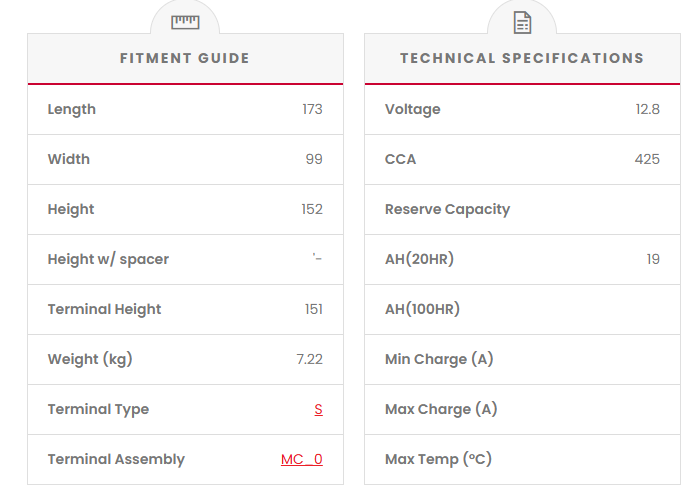
Task: Click the CCA value 425
Action: (647, 159)
